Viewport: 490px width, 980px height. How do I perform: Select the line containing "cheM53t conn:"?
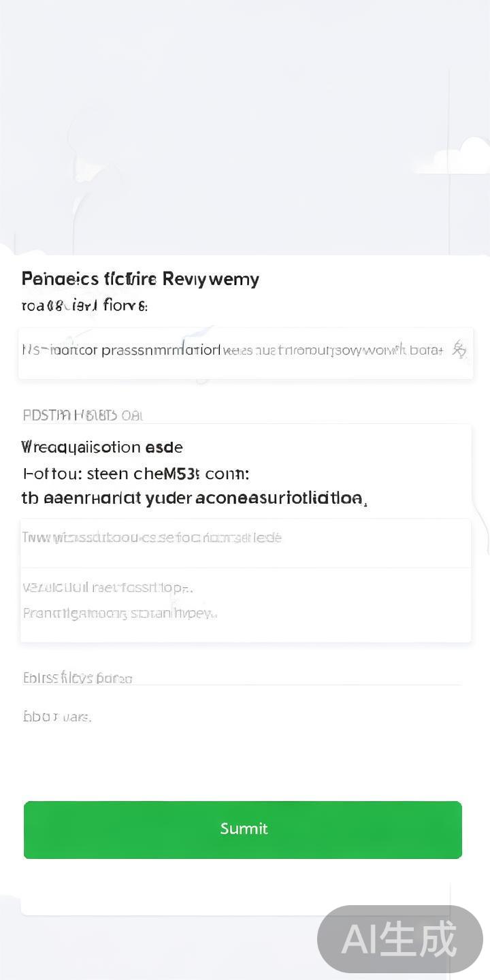pos(136,473)
